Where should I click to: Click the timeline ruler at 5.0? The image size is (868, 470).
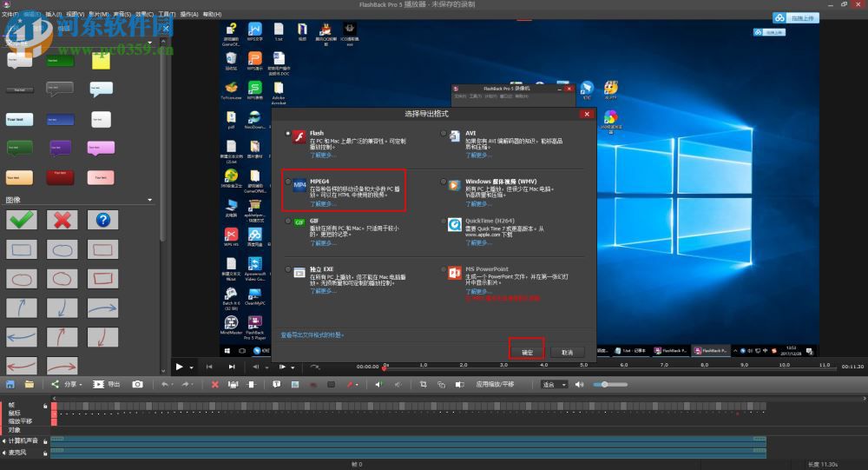[x=583, y=365]
